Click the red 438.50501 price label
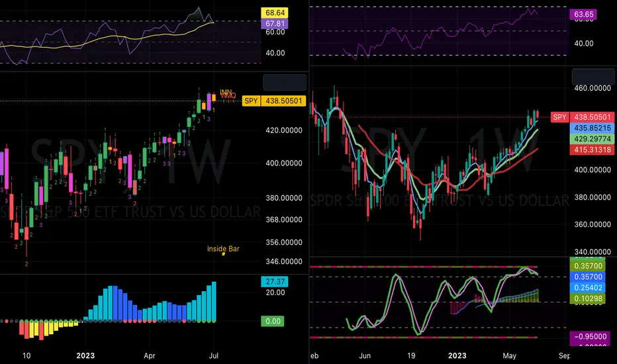617x364 pixels. [593, 117]
